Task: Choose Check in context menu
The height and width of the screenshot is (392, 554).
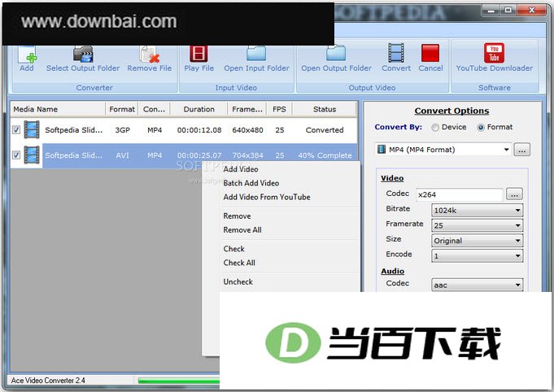Action: (x=233, y=249)
